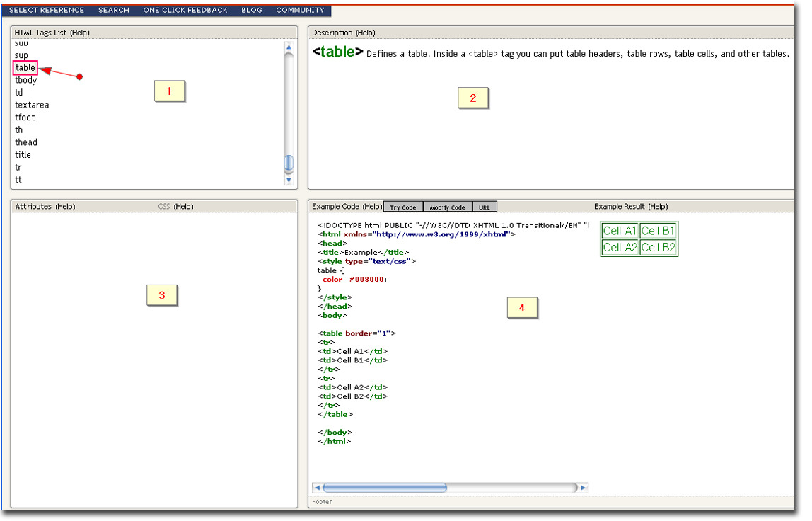The width and height of the screenshot is (812, 521).
Task: Click 'Cell A2' in example result
Action: point(620,248)
